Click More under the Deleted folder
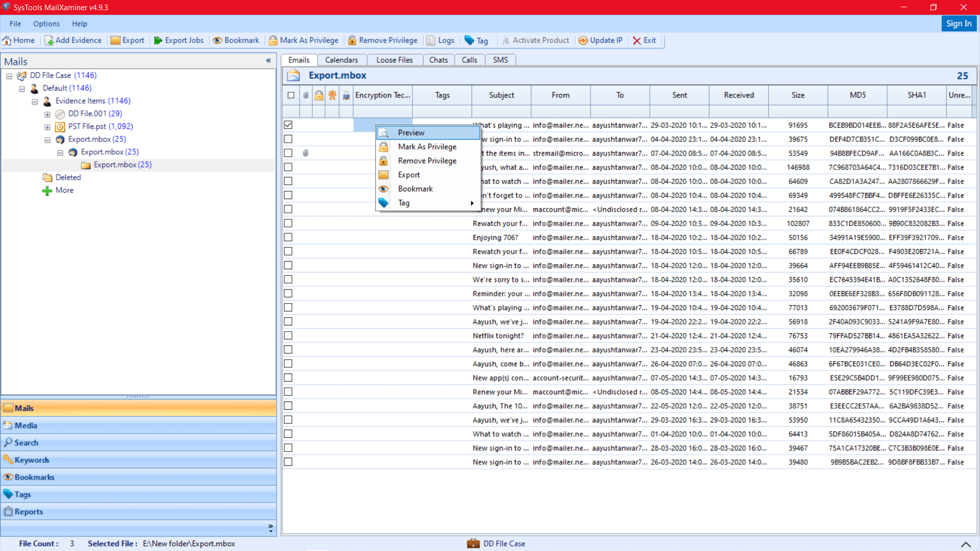This screenshot has height=551, width=980. (64, 190)
